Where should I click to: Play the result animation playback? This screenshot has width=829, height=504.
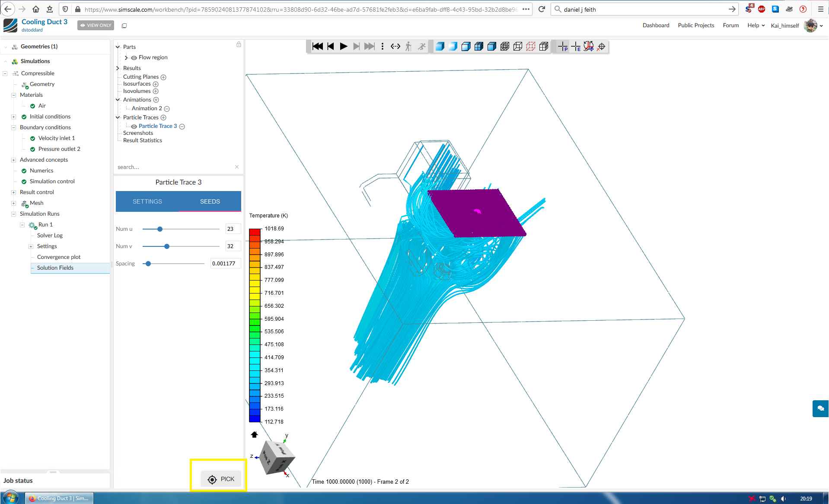[x=343, y=46]
